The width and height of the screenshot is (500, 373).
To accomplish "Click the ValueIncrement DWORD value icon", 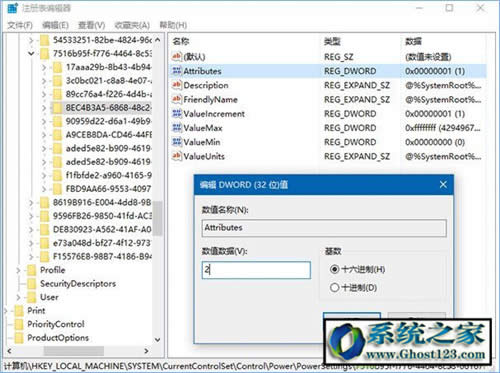I will (177, 114).
